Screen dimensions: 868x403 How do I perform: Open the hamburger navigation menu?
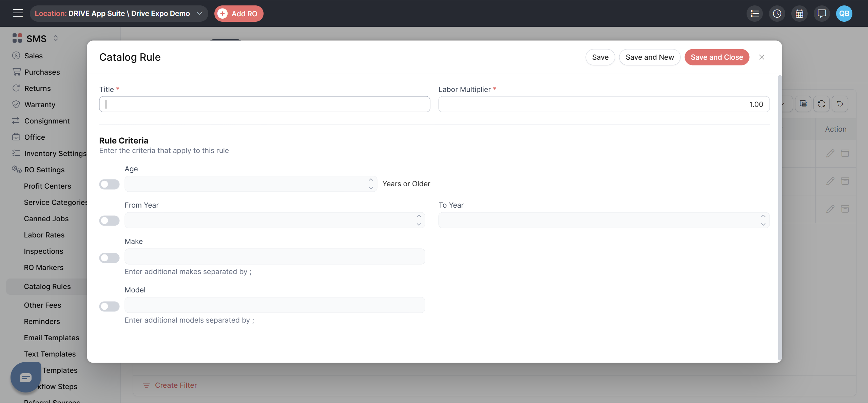18,13
